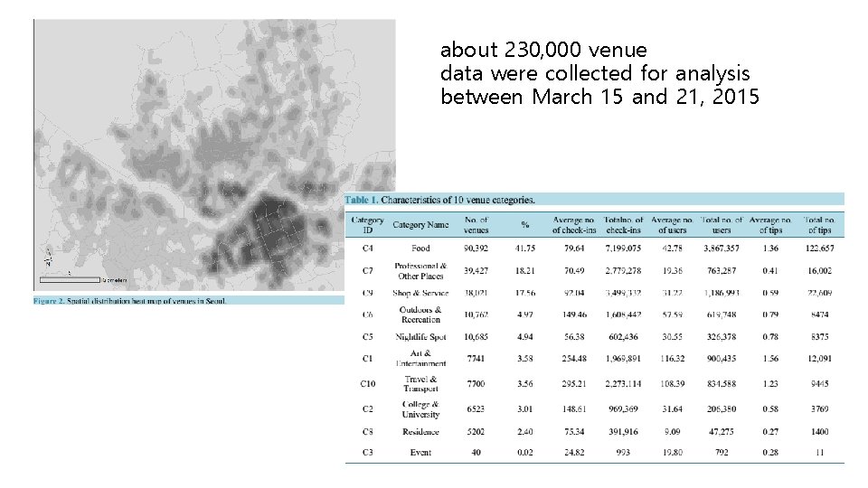Image resolution: width=868 pixels, height=488 pixels.
Task: Click the 'Travel & Transport' cell
Action: pos(420,383)
